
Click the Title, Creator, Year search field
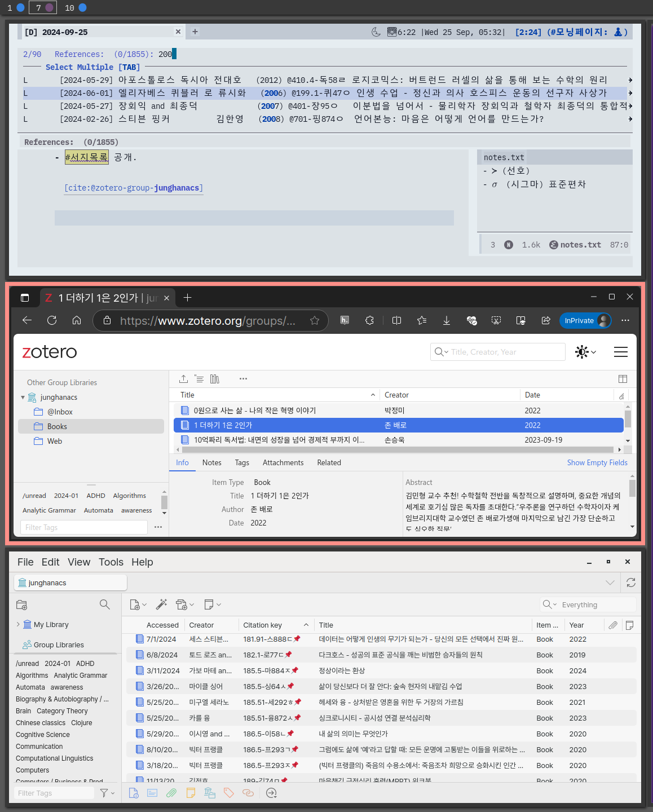pos(498,352)
